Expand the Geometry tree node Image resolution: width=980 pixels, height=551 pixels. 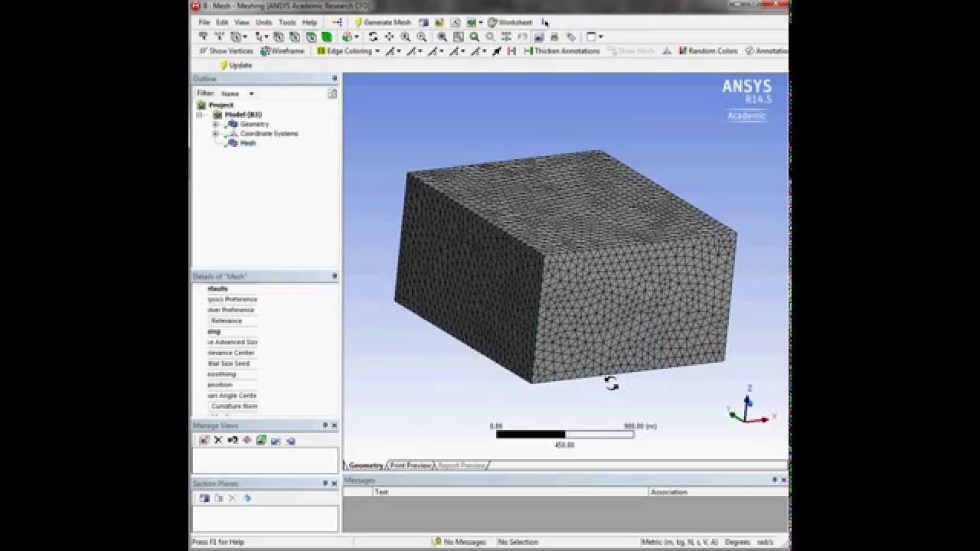click(x=215, y=124)
